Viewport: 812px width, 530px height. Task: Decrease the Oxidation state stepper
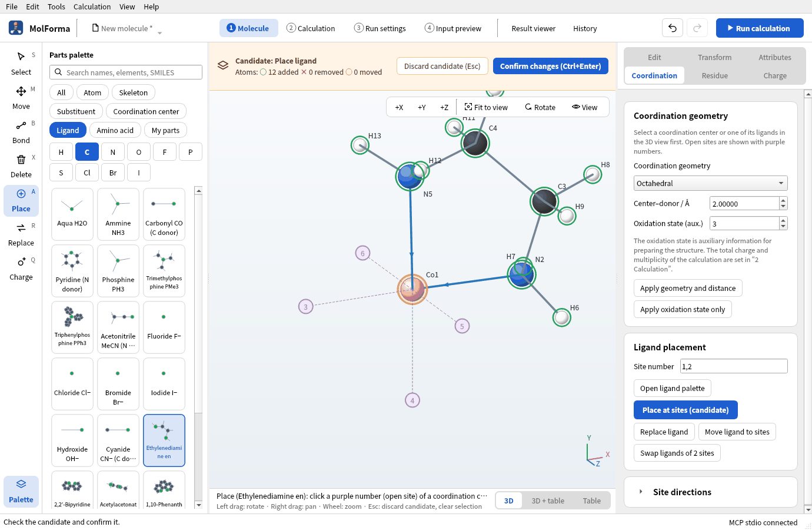[x=783, y=227]
